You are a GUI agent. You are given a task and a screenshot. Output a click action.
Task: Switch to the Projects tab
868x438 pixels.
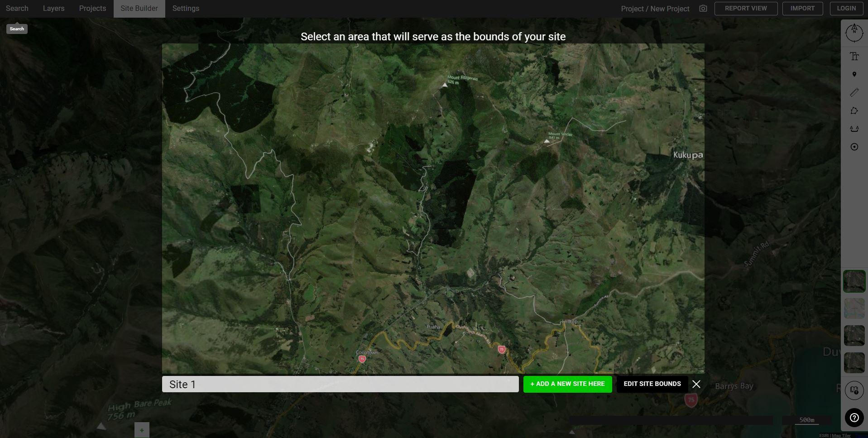click(x=92, y=9)
